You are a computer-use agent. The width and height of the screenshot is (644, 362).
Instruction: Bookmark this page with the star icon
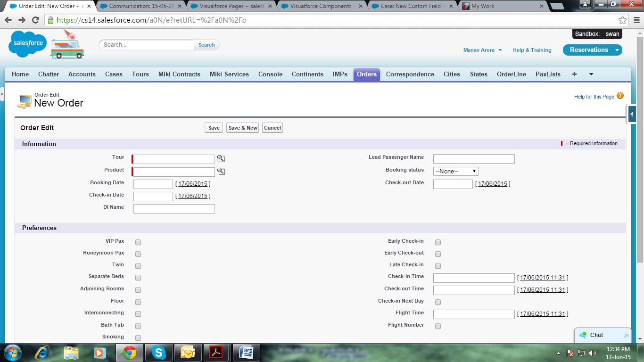point(623,20)
